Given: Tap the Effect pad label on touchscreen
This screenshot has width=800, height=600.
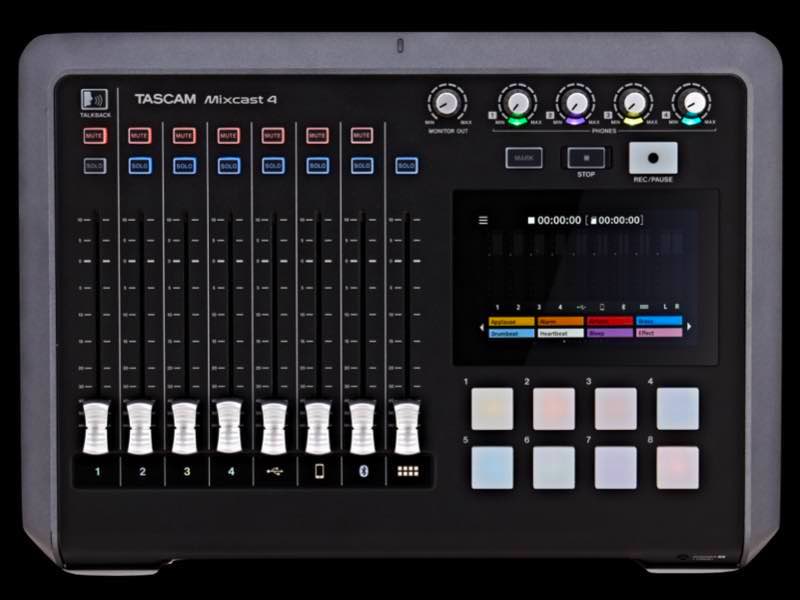Looking at the screenshot, I should 659,333.
